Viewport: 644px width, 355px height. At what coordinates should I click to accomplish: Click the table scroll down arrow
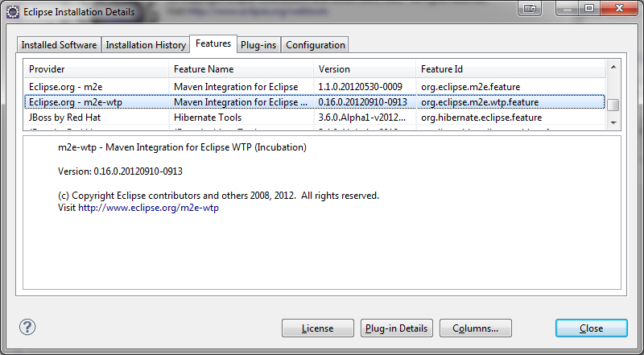(x=613, y=122)
